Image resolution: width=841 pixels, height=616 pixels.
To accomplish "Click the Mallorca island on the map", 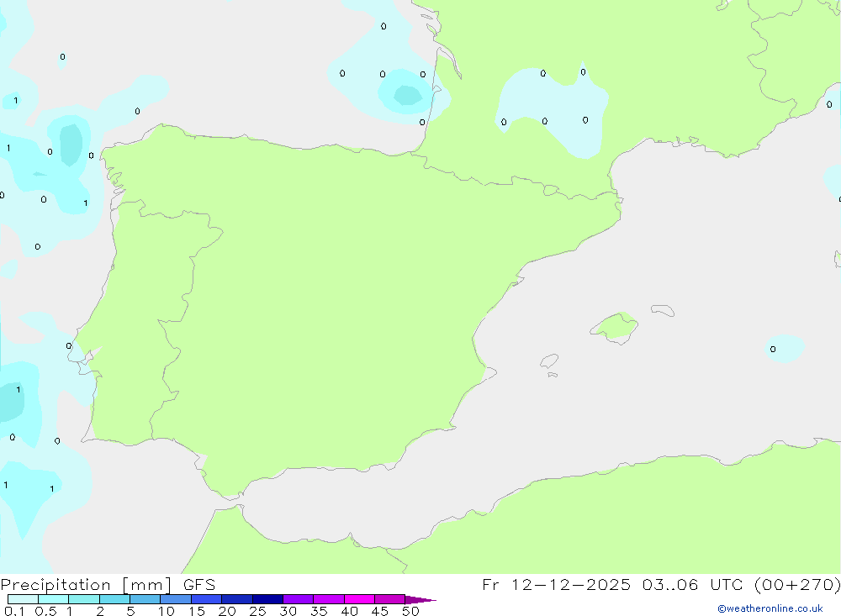I will coord(615,327).
